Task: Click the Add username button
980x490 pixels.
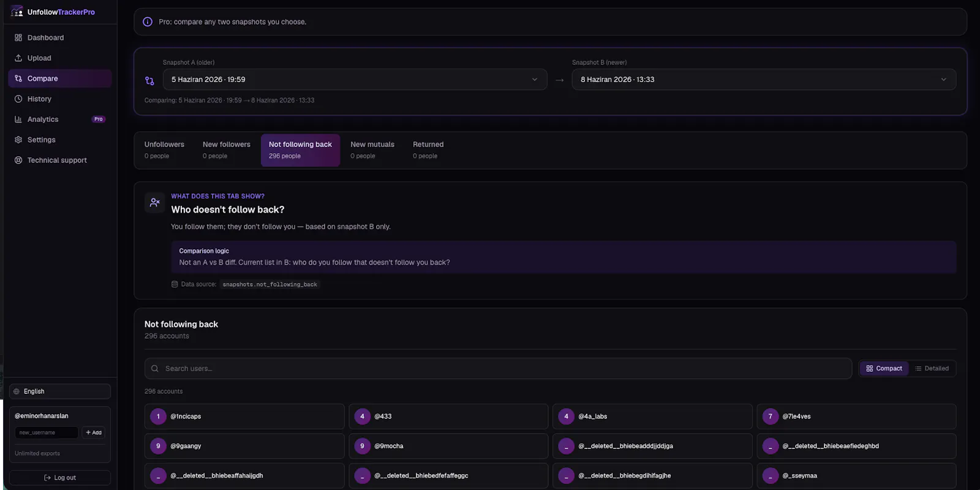Action: coord(94,432)
